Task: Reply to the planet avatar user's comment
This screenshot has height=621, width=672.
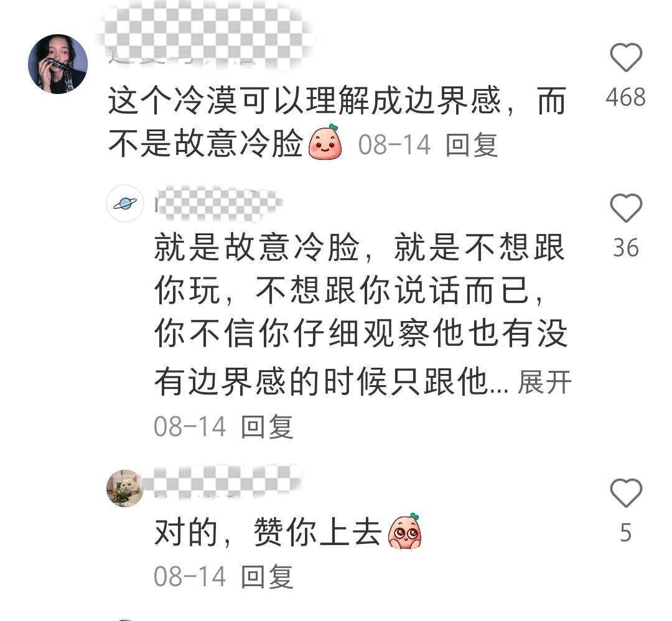Action: pyautogui.click(x=266, y=427)
